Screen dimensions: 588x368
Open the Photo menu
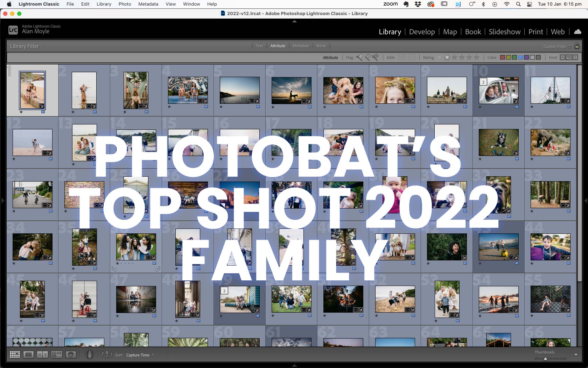pyautogui.click(x=125, y=4)
